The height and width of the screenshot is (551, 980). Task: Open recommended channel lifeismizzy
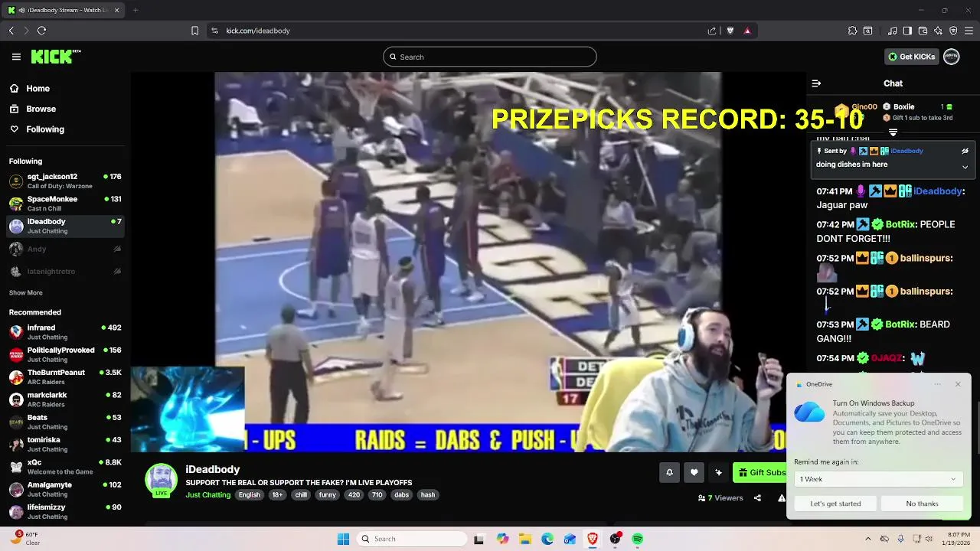(x=65, y=511)
